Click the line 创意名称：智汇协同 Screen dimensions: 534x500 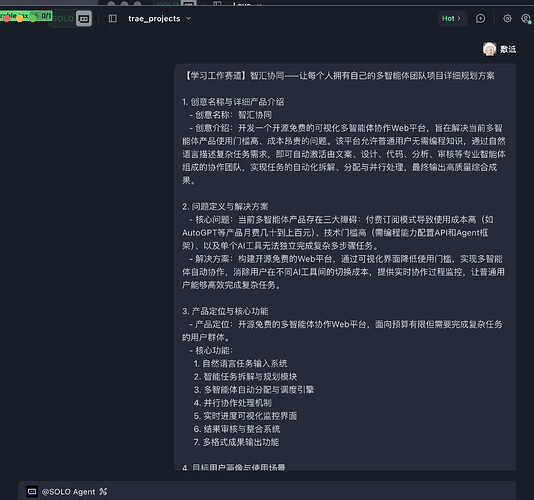click(x=231, y=115)
